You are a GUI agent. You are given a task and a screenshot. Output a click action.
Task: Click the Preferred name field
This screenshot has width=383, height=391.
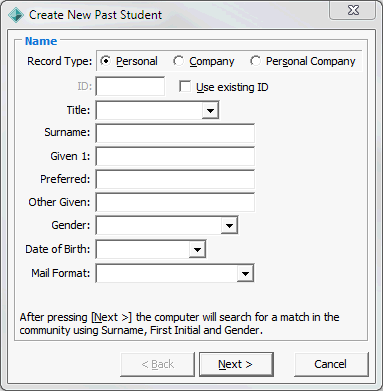tap(175, 179)
